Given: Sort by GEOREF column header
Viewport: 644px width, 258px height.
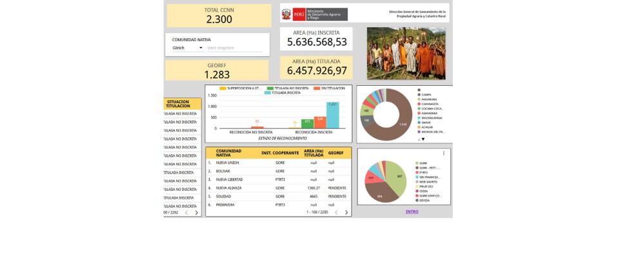Looking at the screenshot, I should (336, 153).
